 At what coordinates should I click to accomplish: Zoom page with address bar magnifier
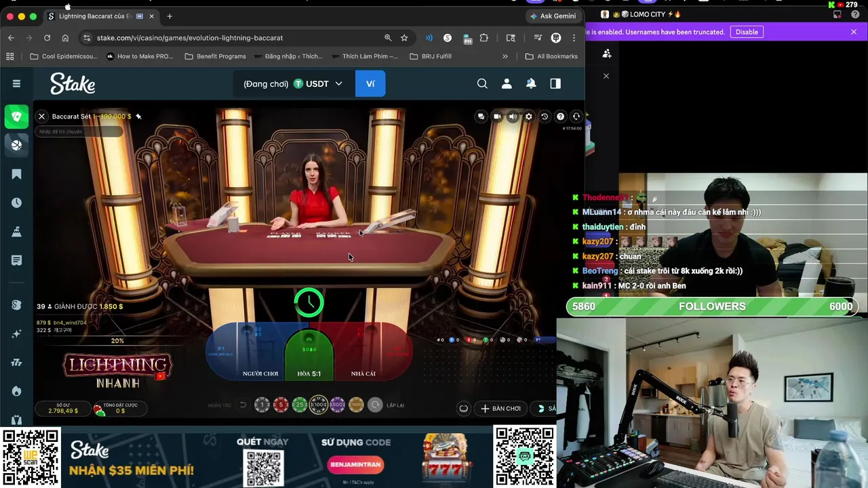tap(388, 38)
